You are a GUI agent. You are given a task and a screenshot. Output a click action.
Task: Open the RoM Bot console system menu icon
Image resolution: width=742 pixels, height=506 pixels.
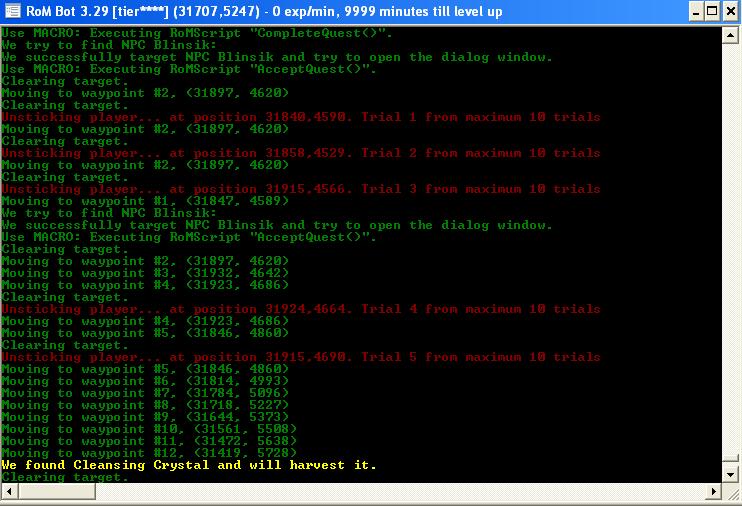click(12, 12)
